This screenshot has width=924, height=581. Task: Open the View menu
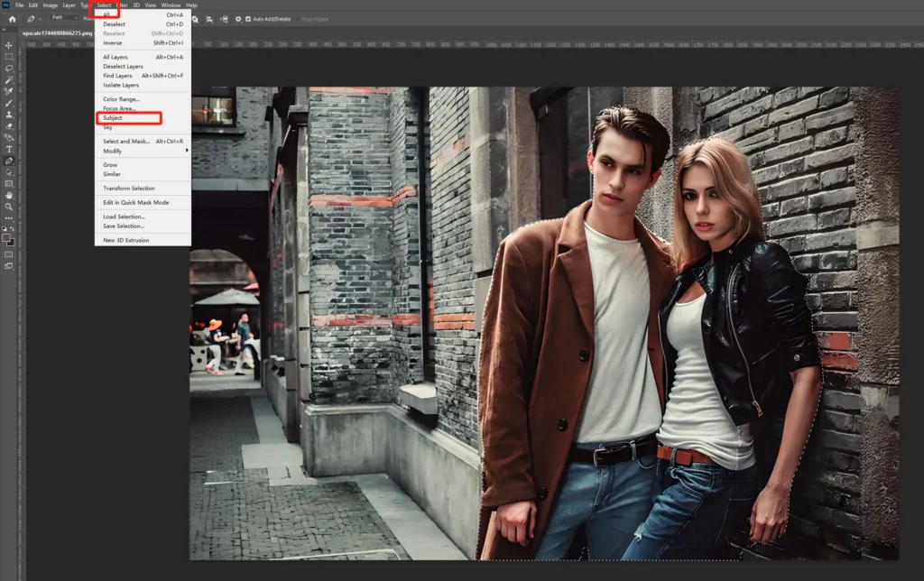tap(151, 5)
